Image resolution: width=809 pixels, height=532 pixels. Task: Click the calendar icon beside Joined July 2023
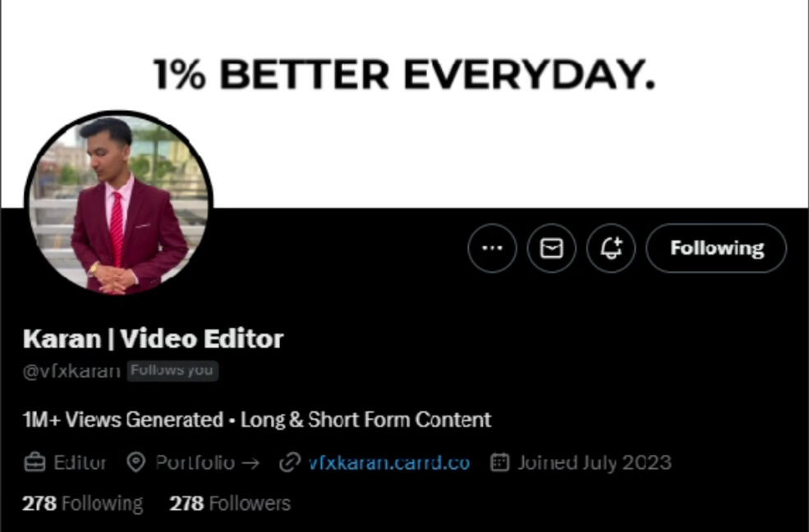(499, 462)
